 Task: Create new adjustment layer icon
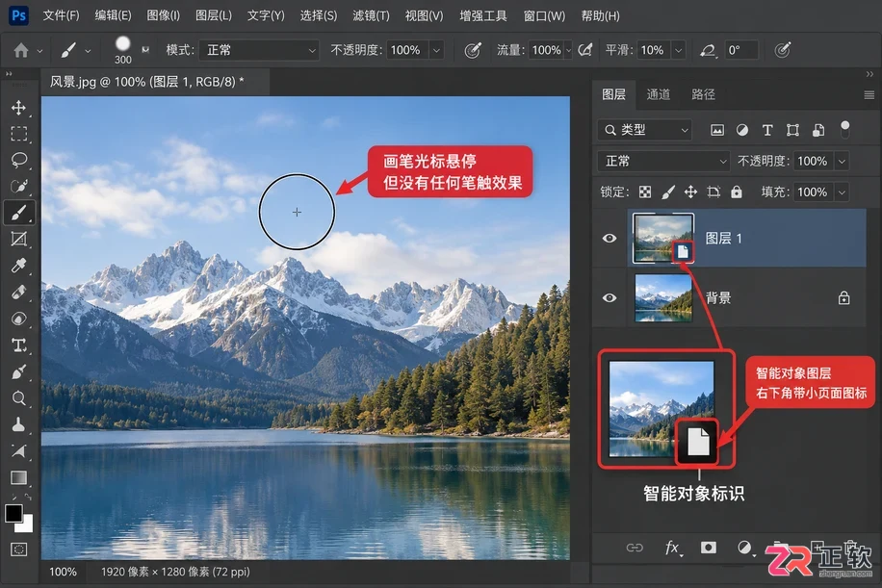coord(744,548)
